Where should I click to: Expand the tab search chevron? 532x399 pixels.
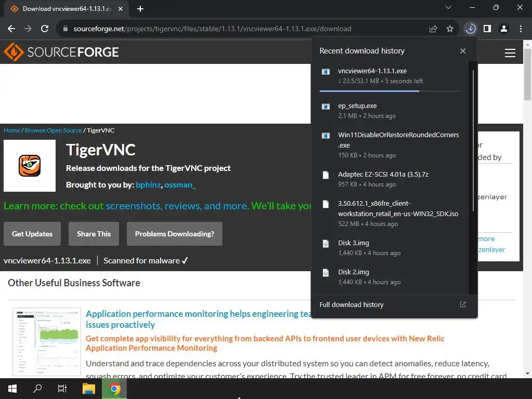click(448, 7)
